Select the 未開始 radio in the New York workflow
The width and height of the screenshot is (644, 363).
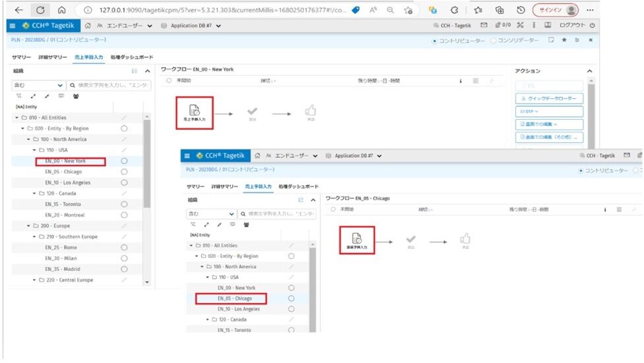[169, 81]
